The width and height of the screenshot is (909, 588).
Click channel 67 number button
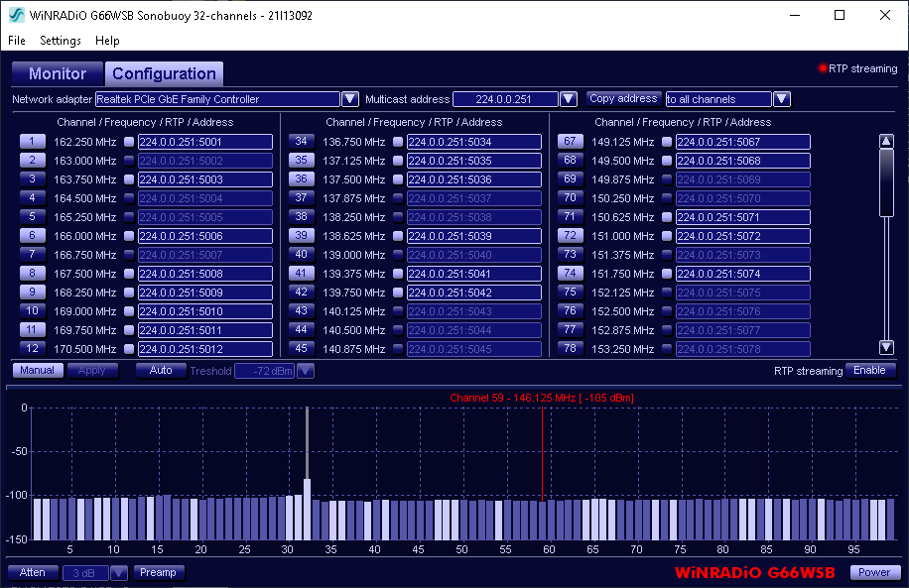(x=571, y=142)
